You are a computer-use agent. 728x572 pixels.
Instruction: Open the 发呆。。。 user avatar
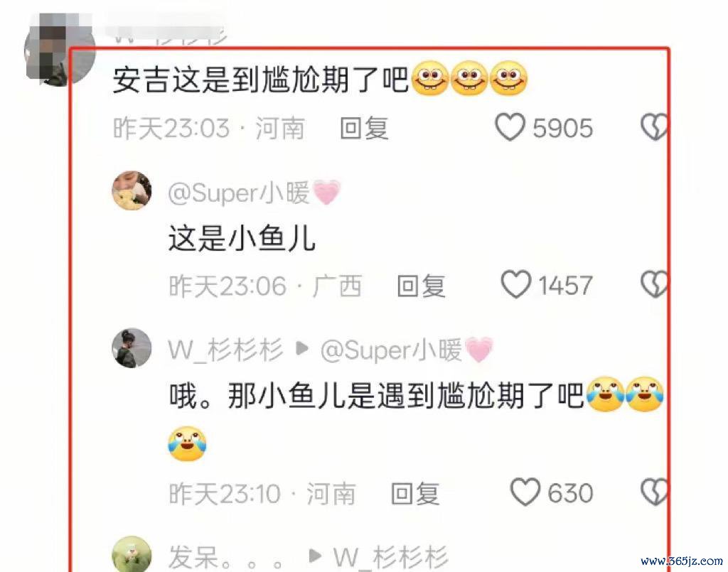pyautogui.click(x=132, y=554)
